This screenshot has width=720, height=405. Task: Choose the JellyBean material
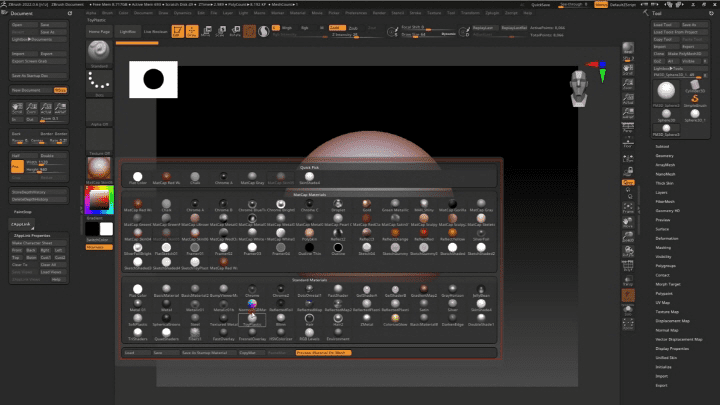(481, 289)
